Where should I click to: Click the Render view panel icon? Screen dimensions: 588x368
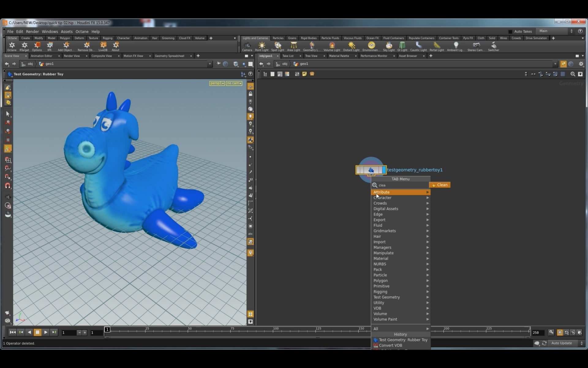(72, 56)
